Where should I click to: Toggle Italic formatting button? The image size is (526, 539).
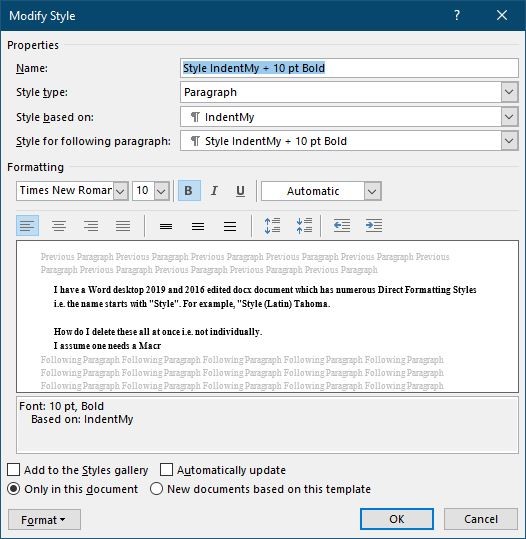coord(214,191)
